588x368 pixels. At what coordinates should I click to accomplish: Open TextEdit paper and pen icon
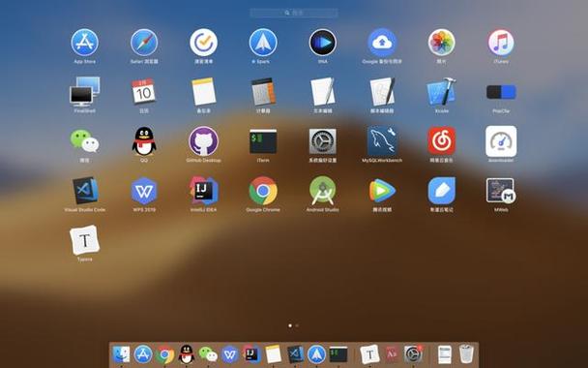[x=322, y=92]
